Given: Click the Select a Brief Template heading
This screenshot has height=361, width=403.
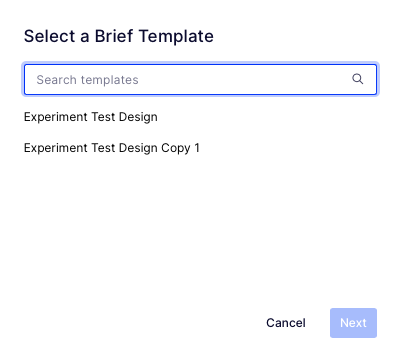Looking at the screenshot, I should click(x=119, y=36).
